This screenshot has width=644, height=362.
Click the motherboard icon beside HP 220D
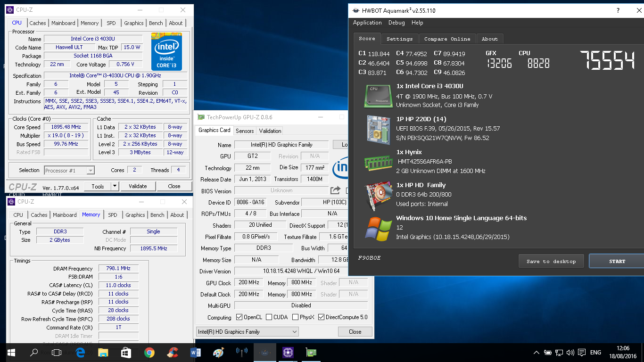[x=378, y=130]
